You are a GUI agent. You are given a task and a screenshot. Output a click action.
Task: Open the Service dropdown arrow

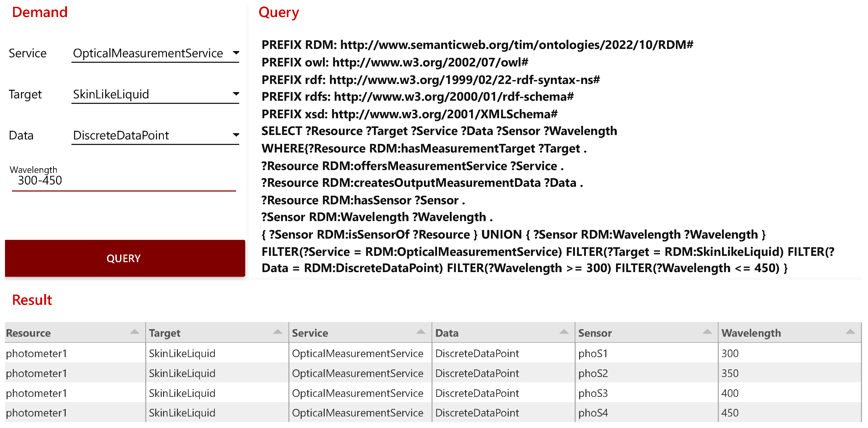(236, 53)
